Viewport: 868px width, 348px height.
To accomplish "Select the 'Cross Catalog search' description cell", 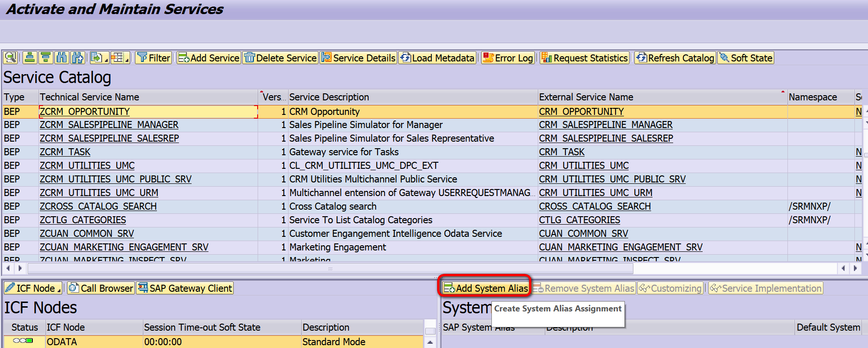I will [413, 206].
